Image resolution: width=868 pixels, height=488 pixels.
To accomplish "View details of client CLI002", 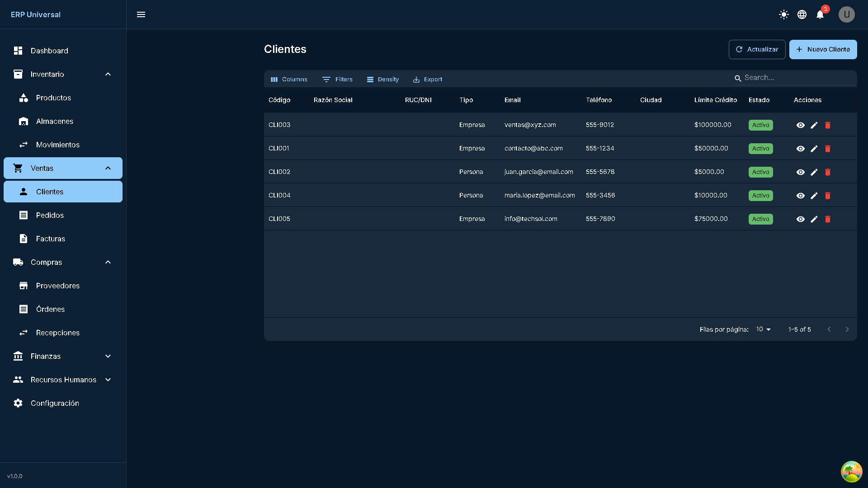I will click(x=800, y=172).
